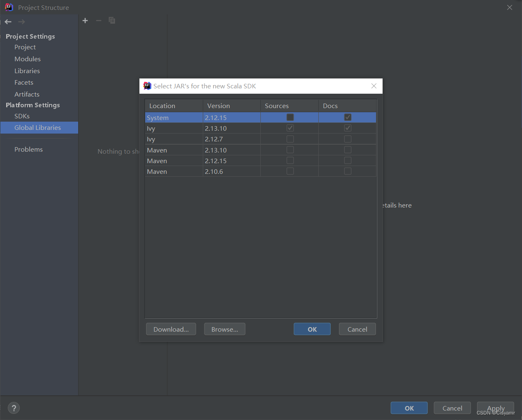Click the Docs column header
The image size is (522, 420).
[348, 106]
